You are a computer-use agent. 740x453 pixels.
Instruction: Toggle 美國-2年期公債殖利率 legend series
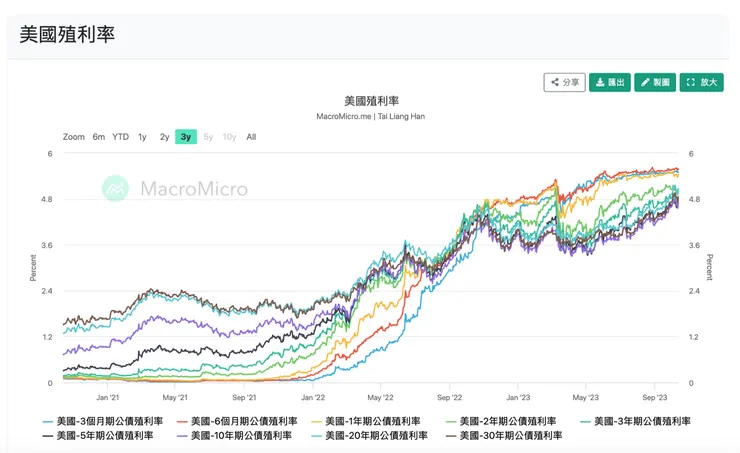coord(501,421)
